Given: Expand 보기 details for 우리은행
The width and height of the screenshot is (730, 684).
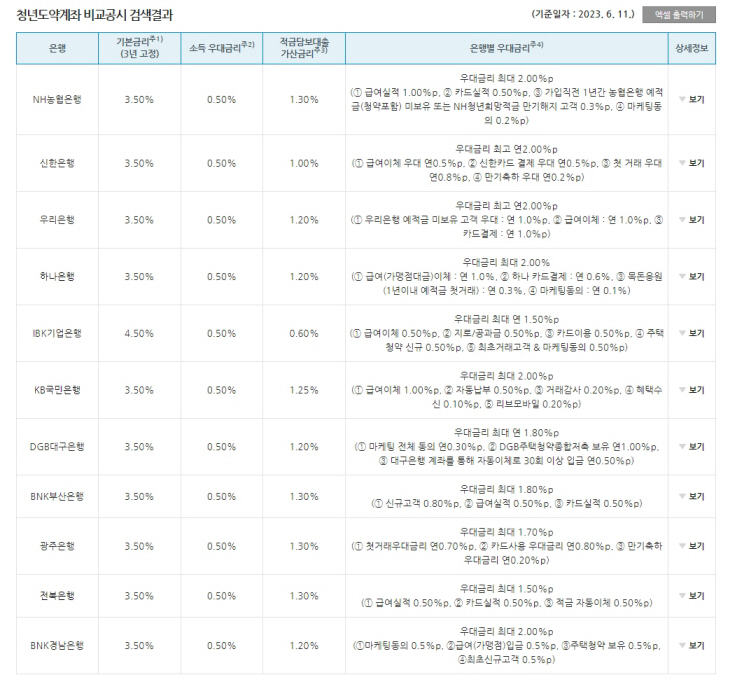Looking at the screenshot, I should coord(692,220).
